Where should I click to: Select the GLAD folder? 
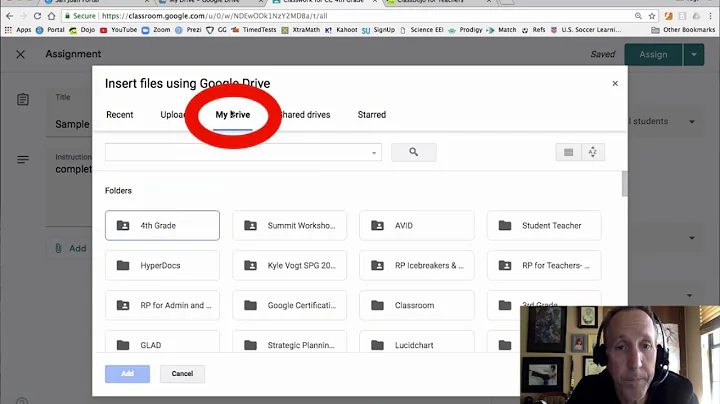[162, 342]
